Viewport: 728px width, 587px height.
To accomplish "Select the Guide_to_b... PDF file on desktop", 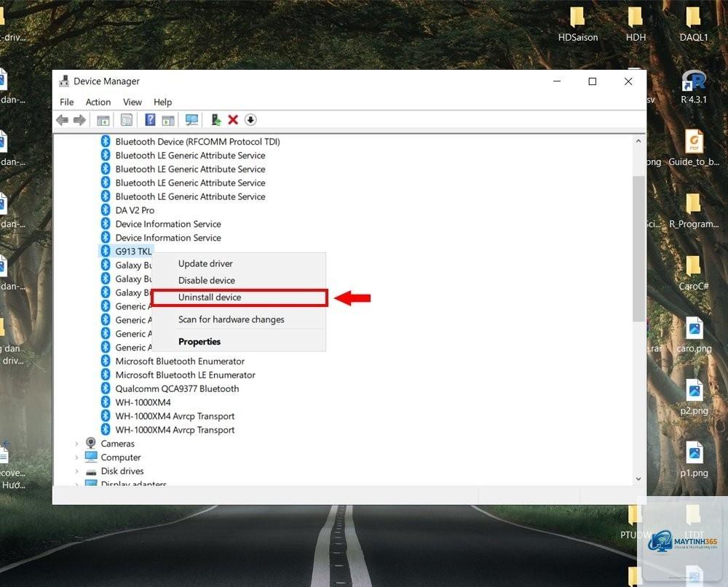I will pyautogui.click(x=694, y=148).
